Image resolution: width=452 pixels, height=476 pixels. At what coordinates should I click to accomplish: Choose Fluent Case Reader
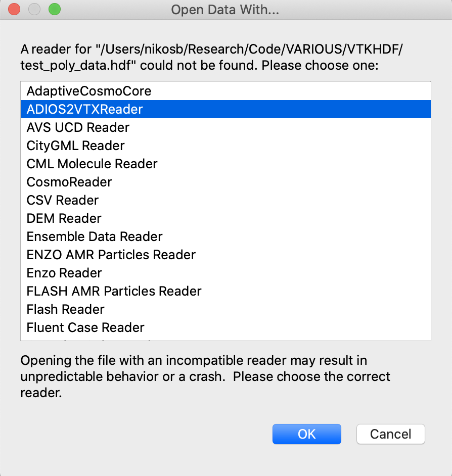click(x=85, y=327)
